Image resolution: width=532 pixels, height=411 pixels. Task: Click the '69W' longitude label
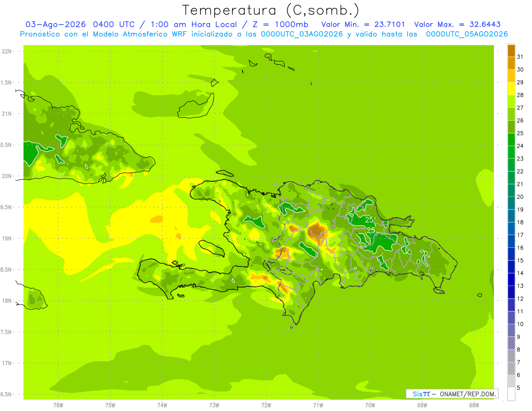422,405
